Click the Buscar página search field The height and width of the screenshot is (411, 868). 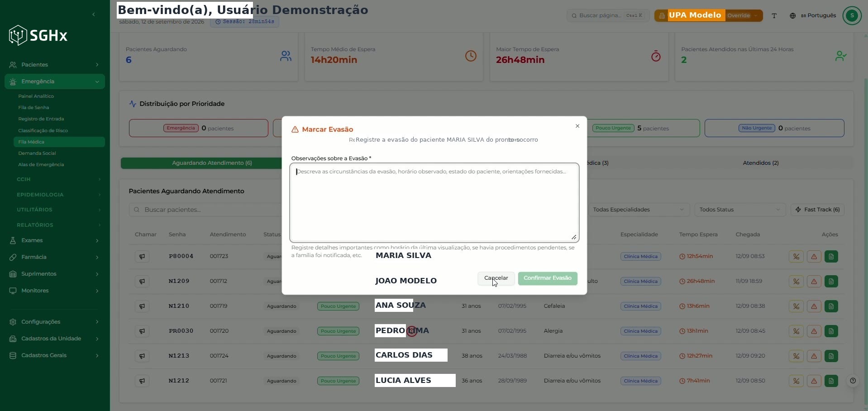tap(608, 15)
